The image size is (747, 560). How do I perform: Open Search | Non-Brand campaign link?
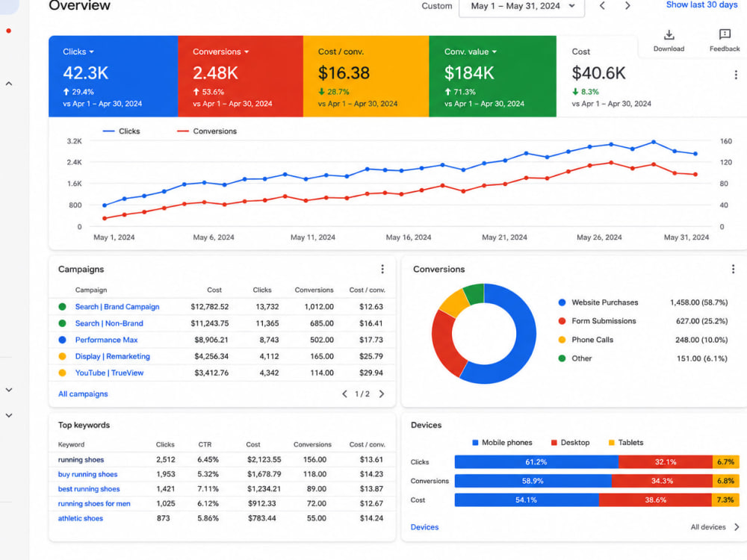(x=109, y=323)
